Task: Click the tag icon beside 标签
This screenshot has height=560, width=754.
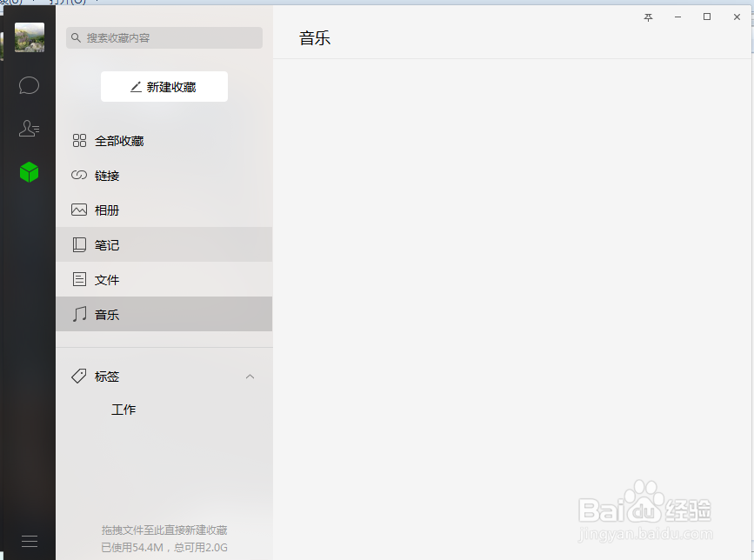Action: pyautogui.click(x=77, y=376)
